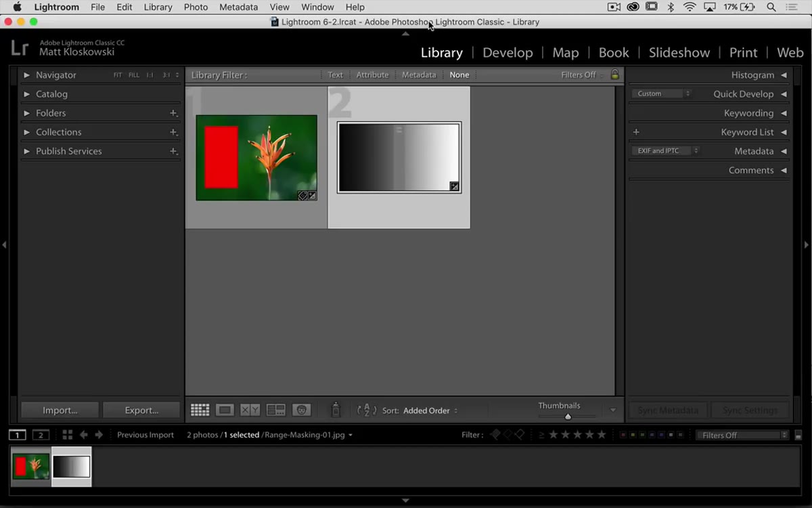
Task: Click badge icon on gradient thumbnail
Action: click(x=454, y=186)
